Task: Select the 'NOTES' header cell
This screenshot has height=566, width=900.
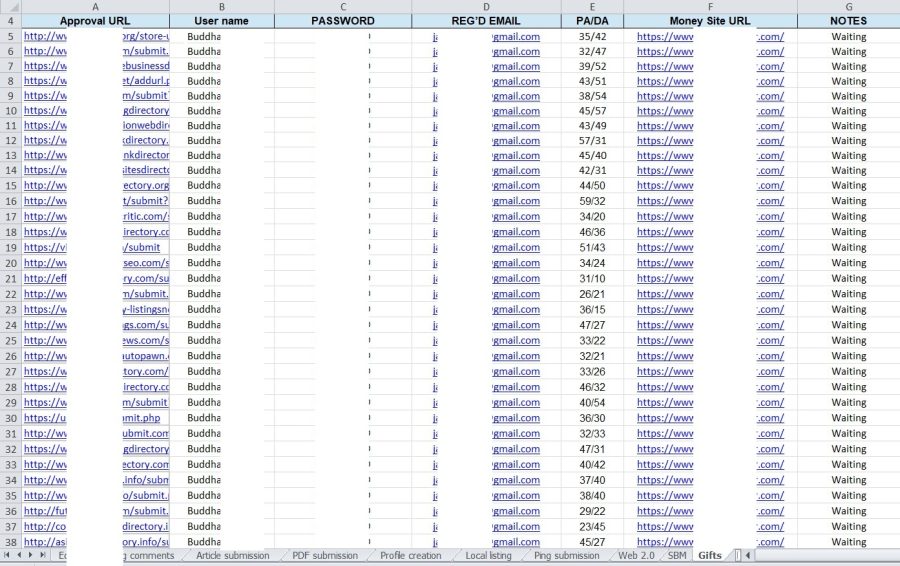Action: click(x=848, y=21)
